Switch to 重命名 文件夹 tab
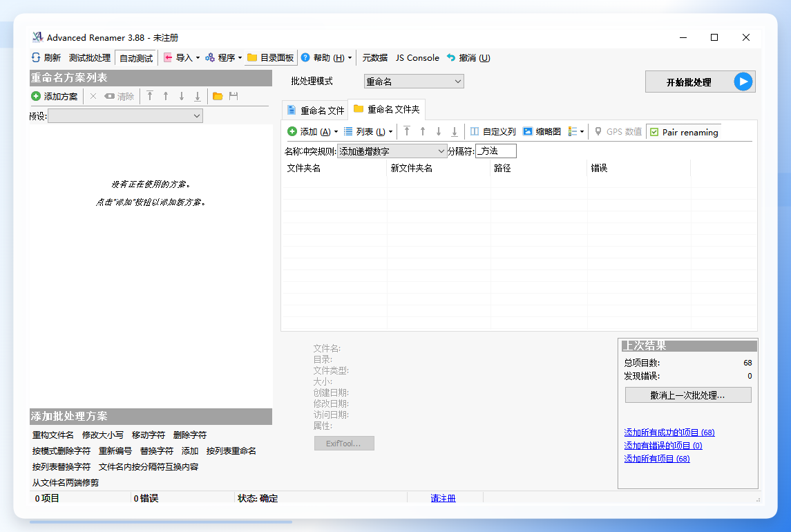 (387, 109)
